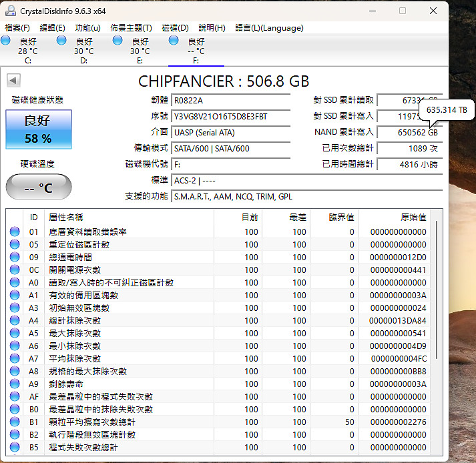Click the disk title CHIPFANCIER : 506.8 GB

(x=224, y=81)
